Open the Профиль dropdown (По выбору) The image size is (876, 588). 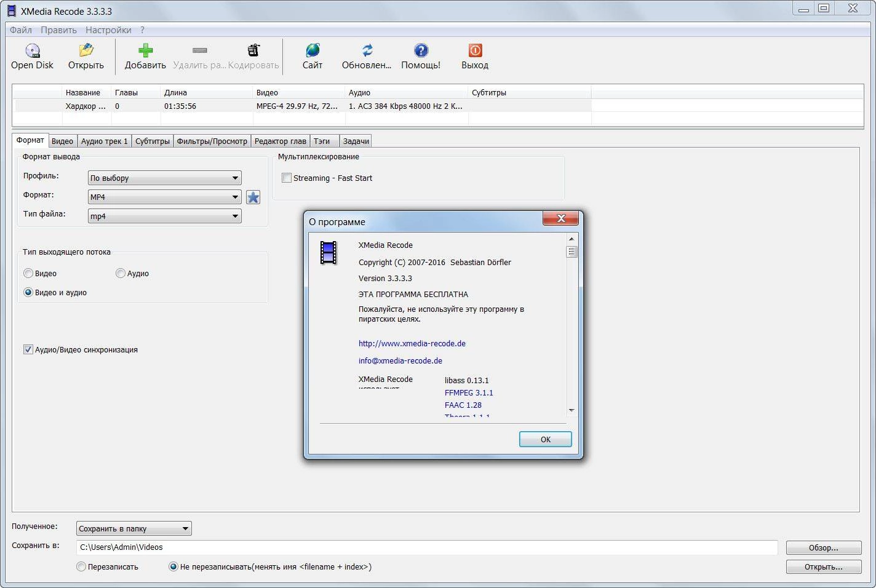[165, 178]
